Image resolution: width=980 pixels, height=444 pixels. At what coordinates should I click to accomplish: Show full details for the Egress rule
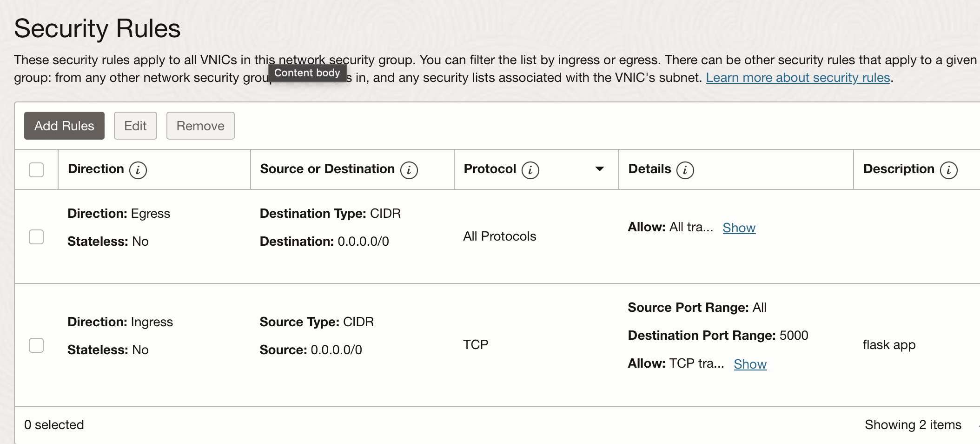739,228
